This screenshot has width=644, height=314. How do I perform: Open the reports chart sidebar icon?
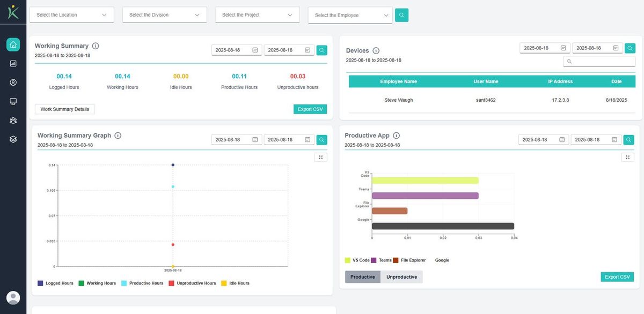(x=13, y=63)
